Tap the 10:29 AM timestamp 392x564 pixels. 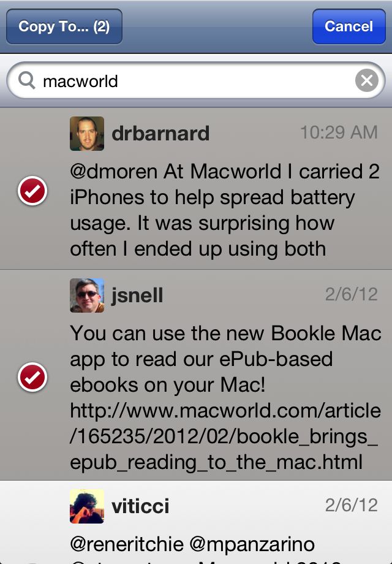pos(339,132)
